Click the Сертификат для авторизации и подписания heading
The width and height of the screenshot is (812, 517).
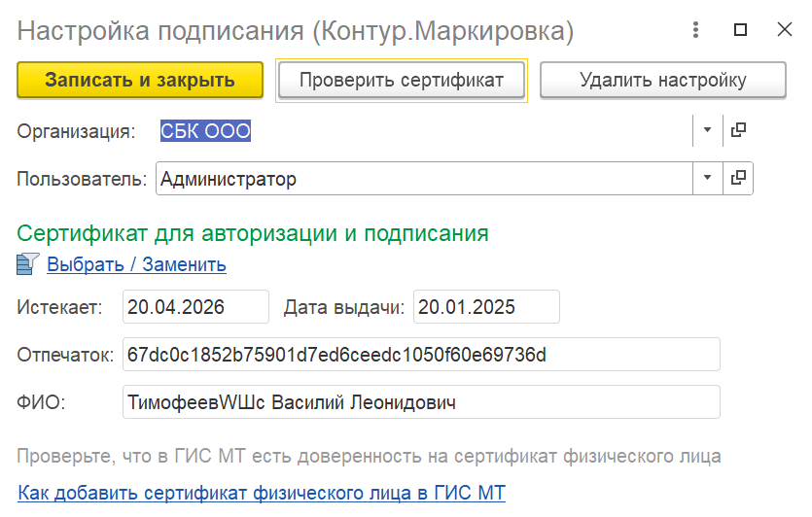coord(253,233)
